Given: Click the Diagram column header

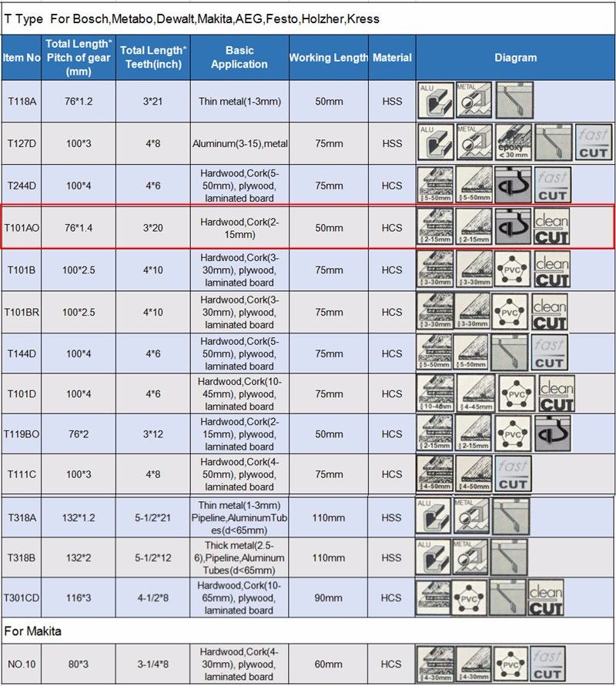Looking at the screenshot, I should click(x=515, y=58).
